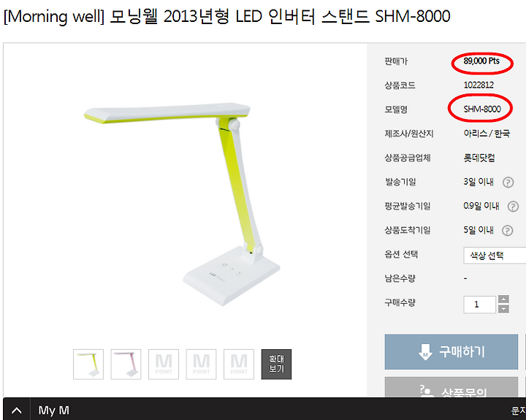Viewport: 526px width, 420px height.
Task: Click the 구매수량 quantity input field
Action: click(x=479, y=305)
